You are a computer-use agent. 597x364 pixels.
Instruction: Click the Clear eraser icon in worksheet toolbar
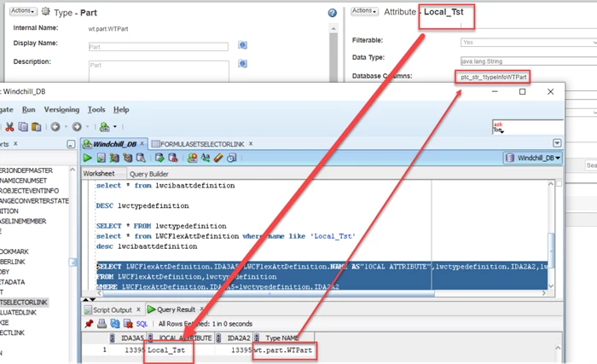[218, 158]
